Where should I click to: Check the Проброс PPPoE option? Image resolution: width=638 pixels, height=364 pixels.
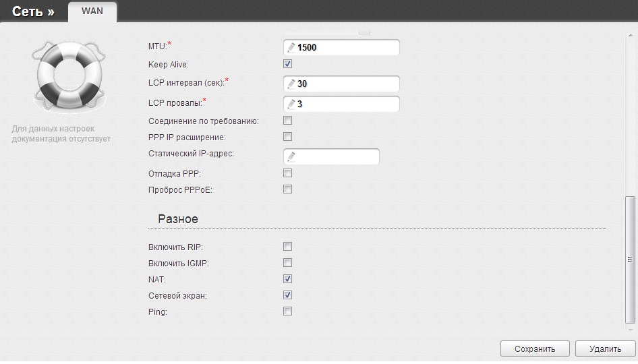coord(287,189)
